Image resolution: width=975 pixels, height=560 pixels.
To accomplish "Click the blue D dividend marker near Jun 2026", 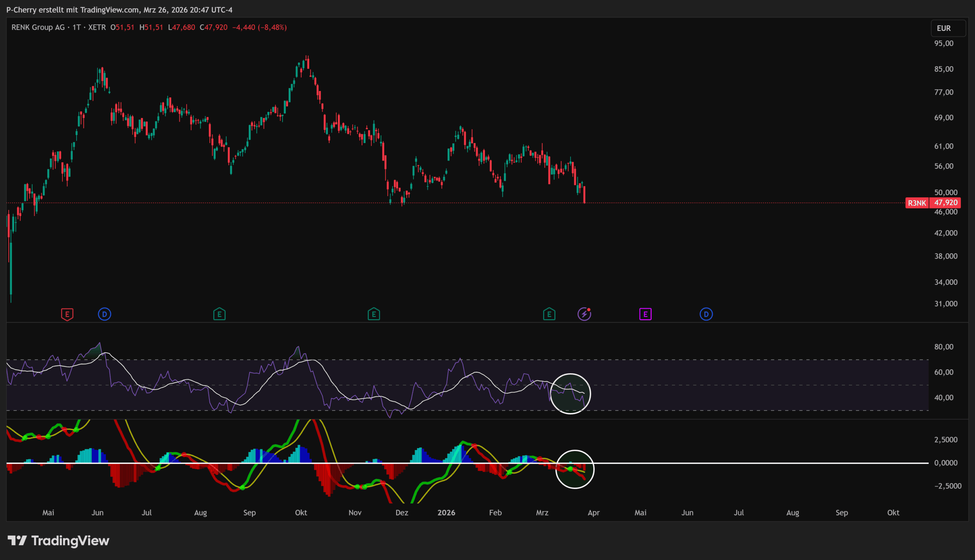I will [706, 314].
